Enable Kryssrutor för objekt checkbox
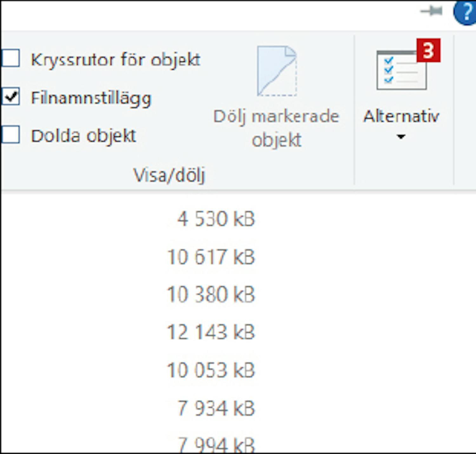This screenshot has height=454, width=476. coord(11,58)
